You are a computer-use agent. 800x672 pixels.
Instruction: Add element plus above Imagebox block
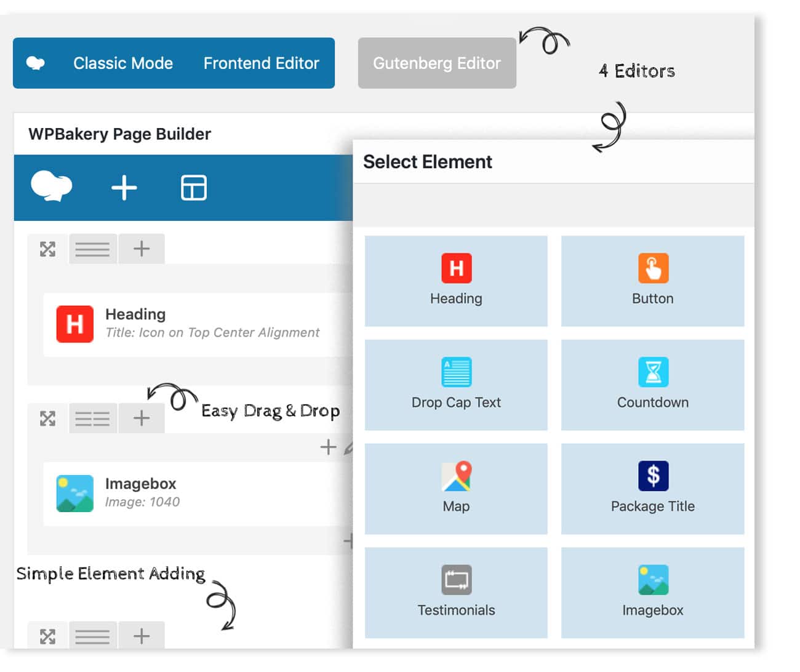pyautogui.click(x=328, y=447)
